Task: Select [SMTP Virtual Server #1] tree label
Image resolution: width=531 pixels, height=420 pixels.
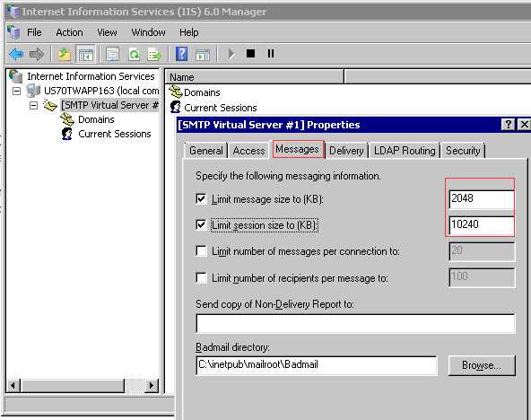Action: click(x=109, y=105)
